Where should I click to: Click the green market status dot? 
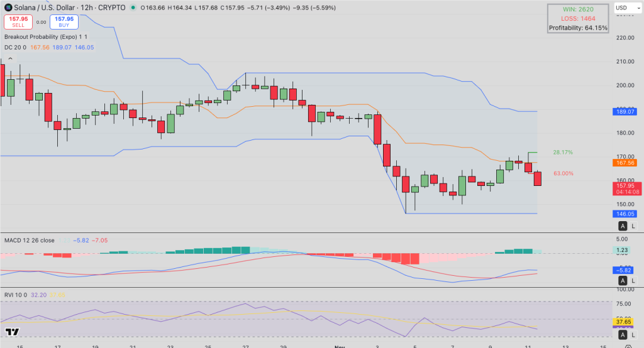(x=133, y=8)
